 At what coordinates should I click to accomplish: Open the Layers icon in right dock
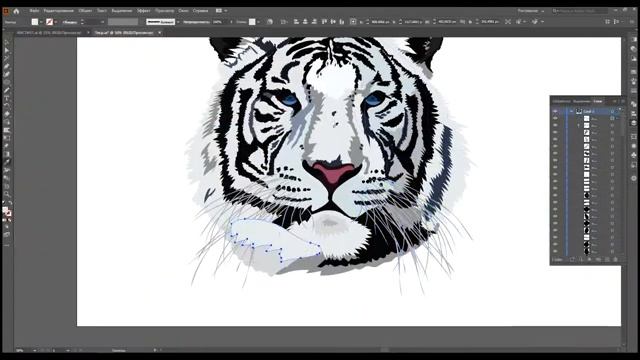coord(633,122)
